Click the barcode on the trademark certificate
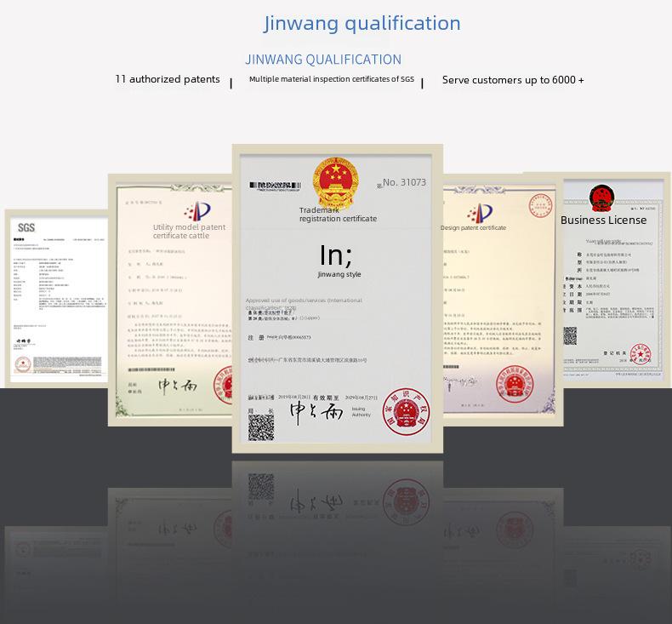This screenshot has height=624, width=672. click(x=276, y=186)
